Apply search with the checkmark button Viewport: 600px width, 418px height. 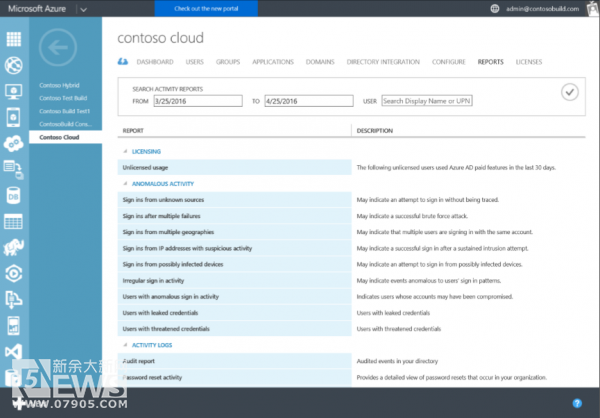click(x=570, y=92)
